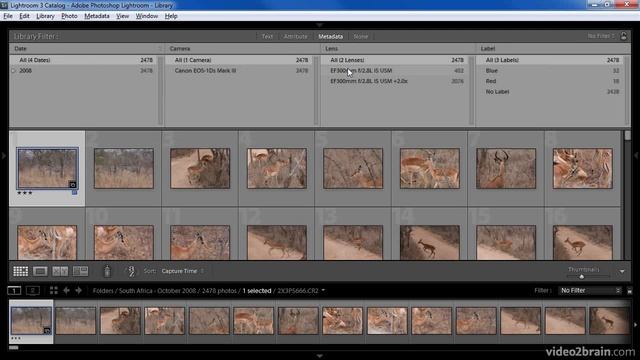Click the filmstrip grid shortcut icon
640x360 pixels.
point(53,291)
